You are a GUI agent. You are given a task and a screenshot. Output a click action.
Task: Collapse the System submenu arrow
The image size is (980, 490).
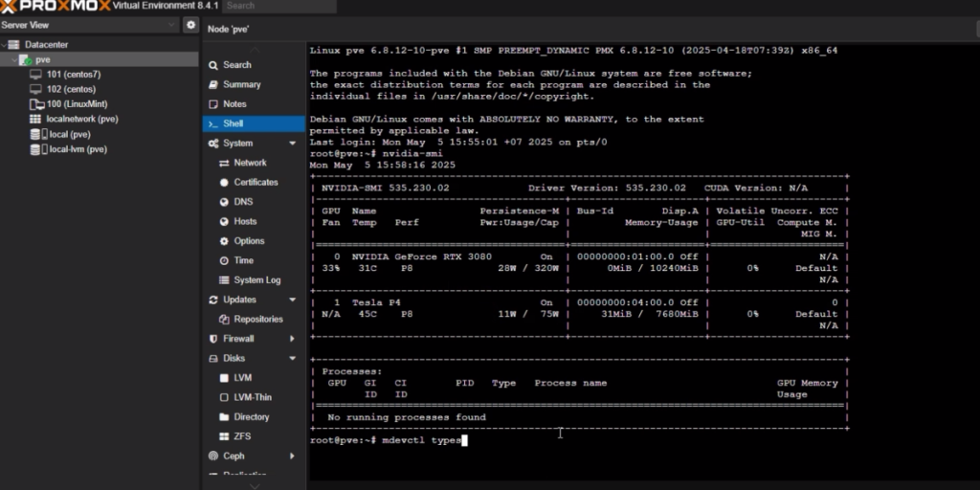[293, 144]
